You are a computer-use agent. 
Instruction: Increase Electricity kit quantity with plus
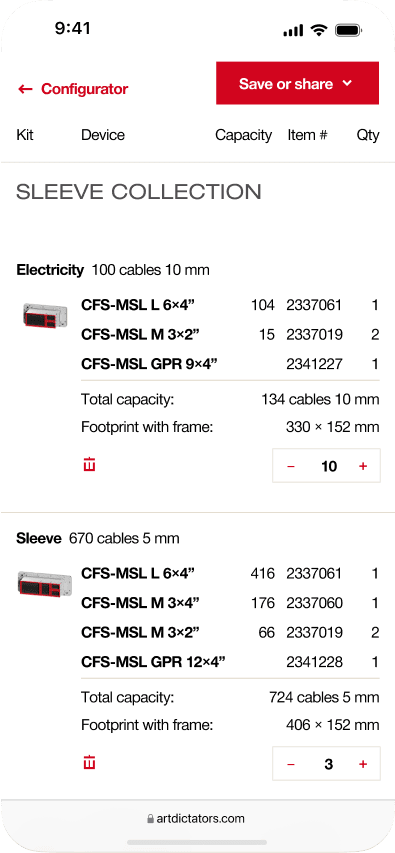[x=363, y=466]
